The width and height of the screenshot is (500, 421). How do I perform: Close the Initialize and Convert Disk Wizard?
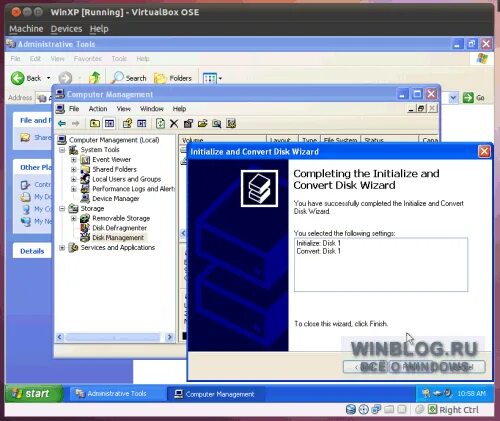tap(484, 152)
